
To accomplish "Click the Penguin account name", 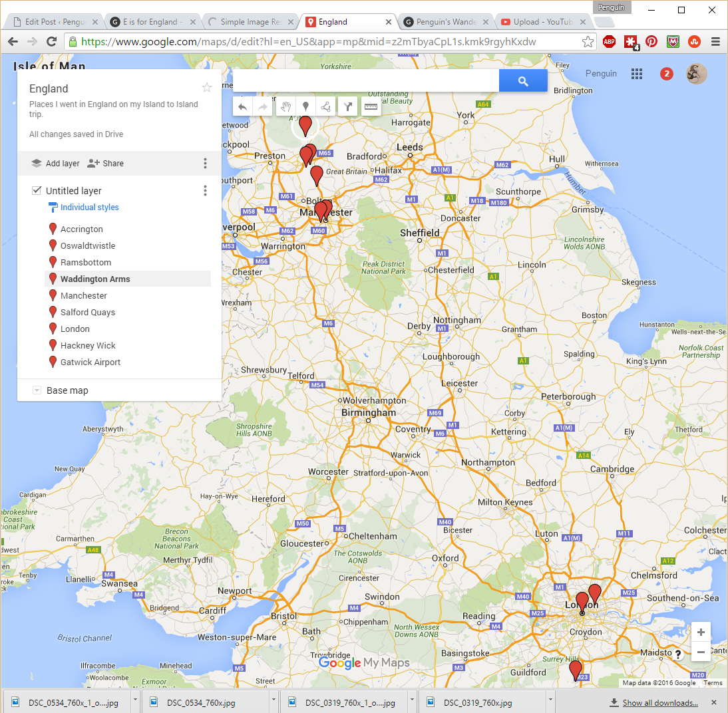I will 601,74.
